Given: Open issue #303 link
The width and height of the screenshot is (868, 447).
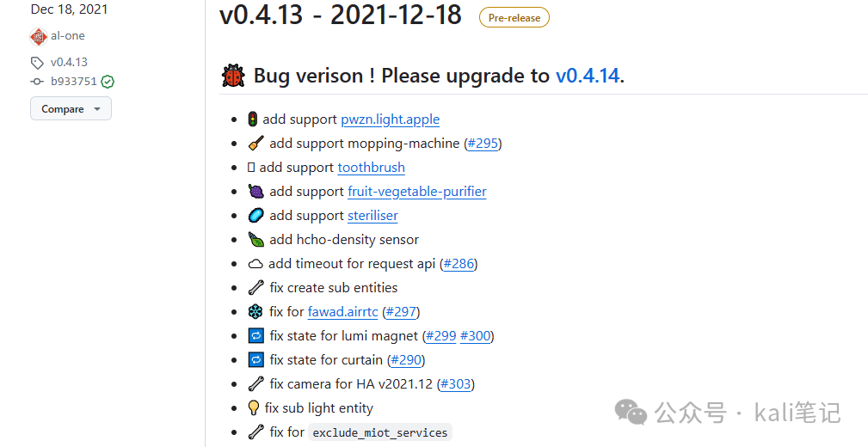Looking at the screenshot, I should coord(456,384).
